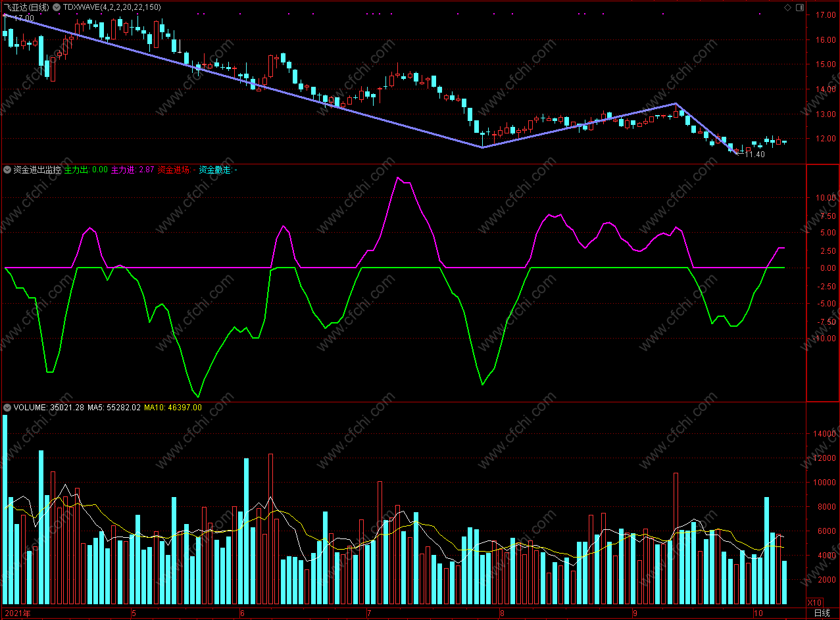Click the 2000 volume axis label
Screen dimensions: 840x620
[827, 581]
